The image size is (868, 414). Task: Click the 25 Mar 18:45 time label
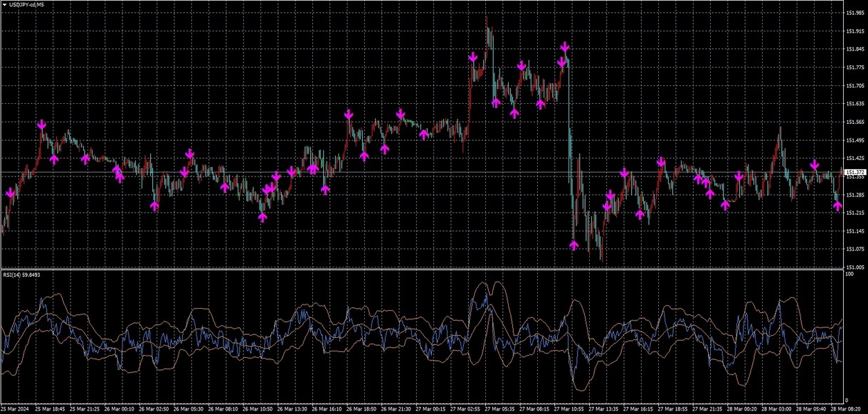[x=48, y=409]
